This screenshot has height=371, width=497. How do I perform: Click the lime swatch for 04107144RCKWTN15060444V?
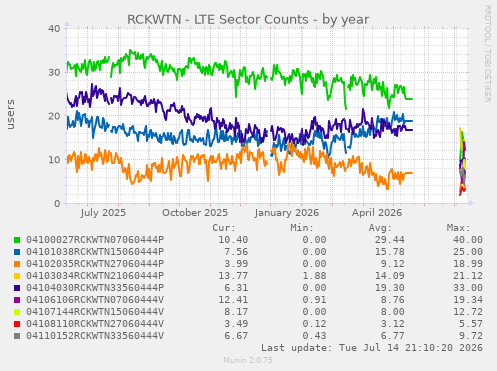point(17,312)
